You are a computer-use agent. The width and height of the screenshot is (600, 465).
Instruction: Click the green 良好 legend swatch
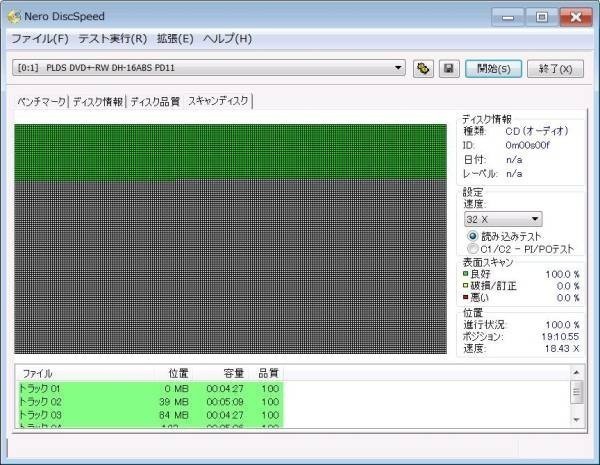(x=466, y=274)
